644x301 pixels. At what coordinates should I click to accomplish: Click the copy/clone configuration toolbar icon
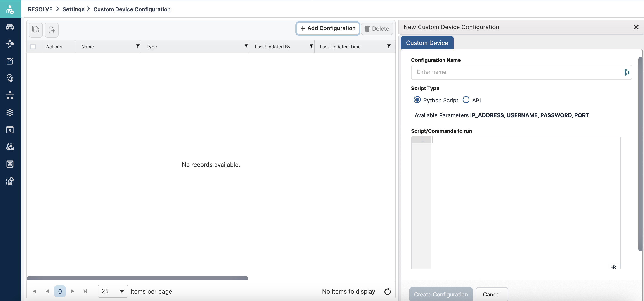coord(36,30)
